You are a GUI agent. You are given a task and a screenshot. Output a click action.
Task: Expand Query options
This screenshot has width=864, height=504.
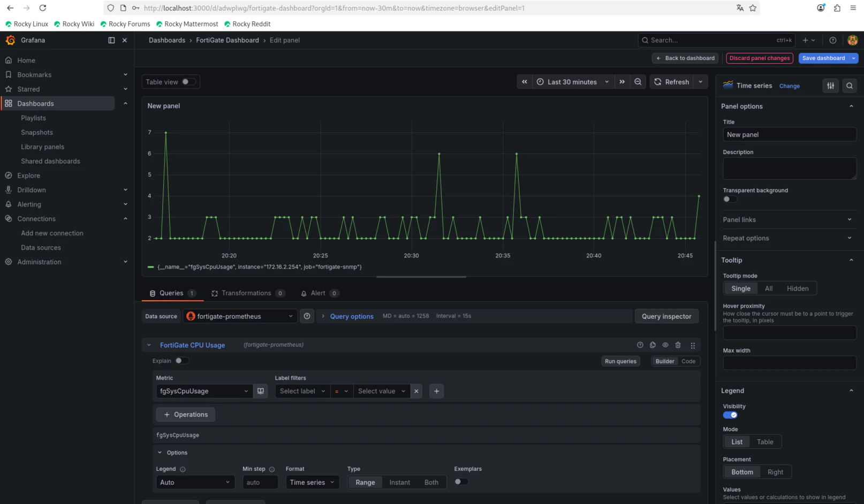coord(352,316)
